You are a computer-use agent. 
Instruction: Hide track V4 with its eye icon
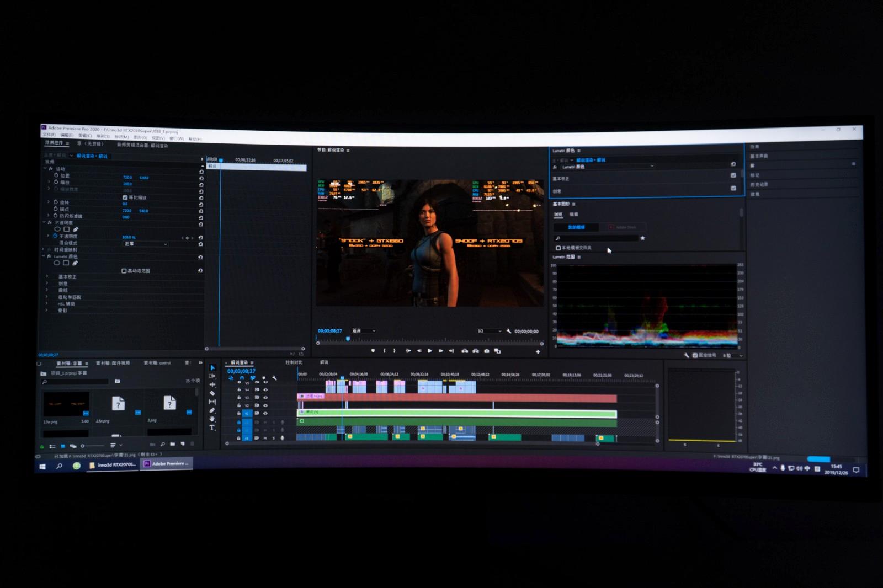(x=265, y=389)
